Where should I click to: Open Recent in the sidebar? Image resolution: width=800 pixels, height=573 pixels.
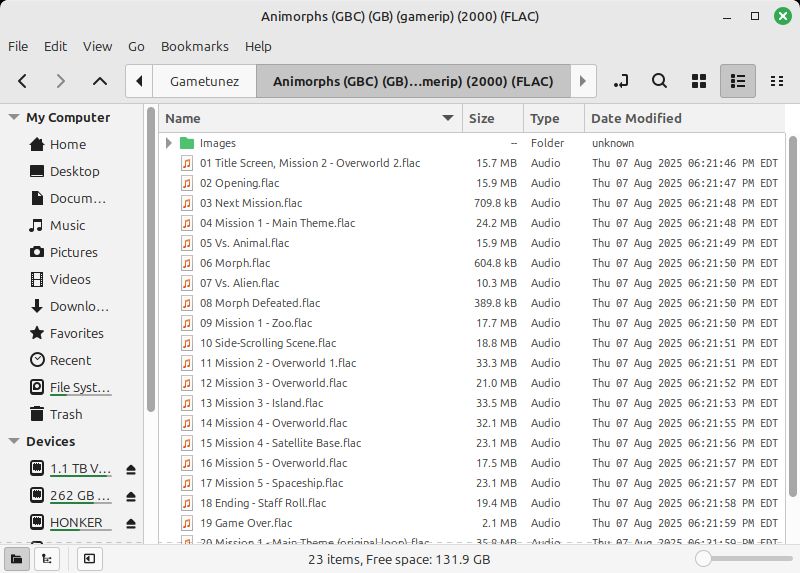click(70, 361)
